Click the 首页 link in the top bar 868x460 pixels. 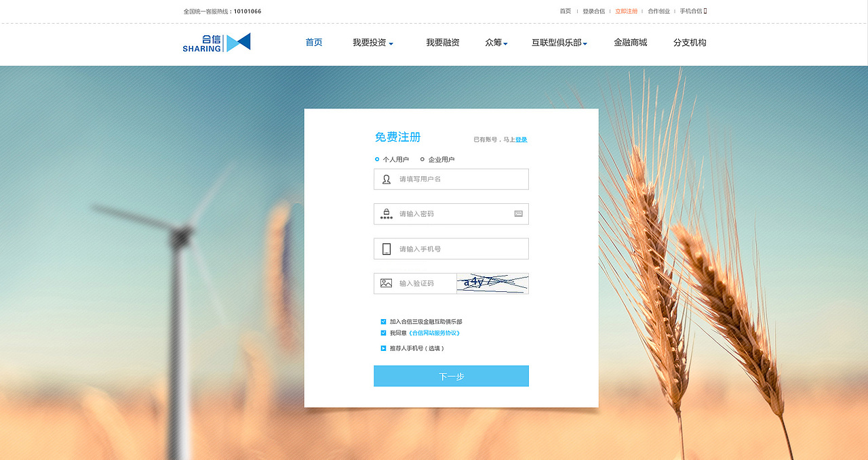click(x=565, y=11)
